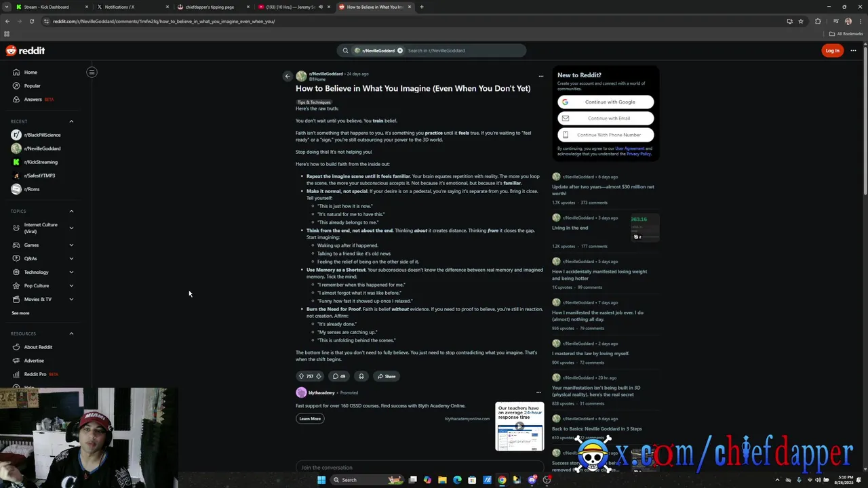The height and width of the screenshot is (488, 868).
Task: Open About Reddit in Resources
Action: (x=38, y=347)
